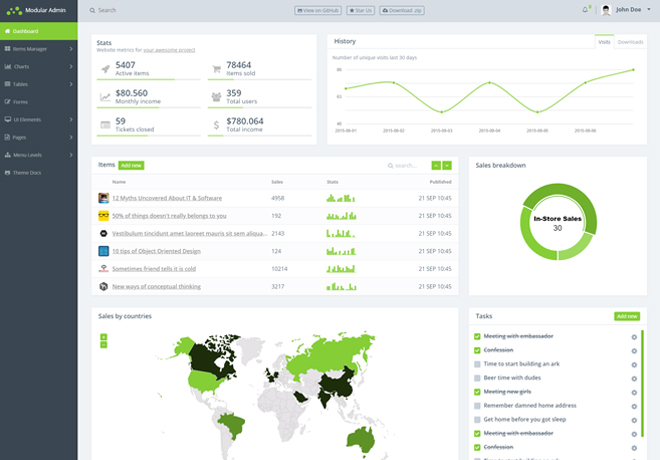Image resolution: width=660 pixels, height=460 pixels.
Task: Open the 10 tips of Object Oriented Design link
Action: pos(156,251)
